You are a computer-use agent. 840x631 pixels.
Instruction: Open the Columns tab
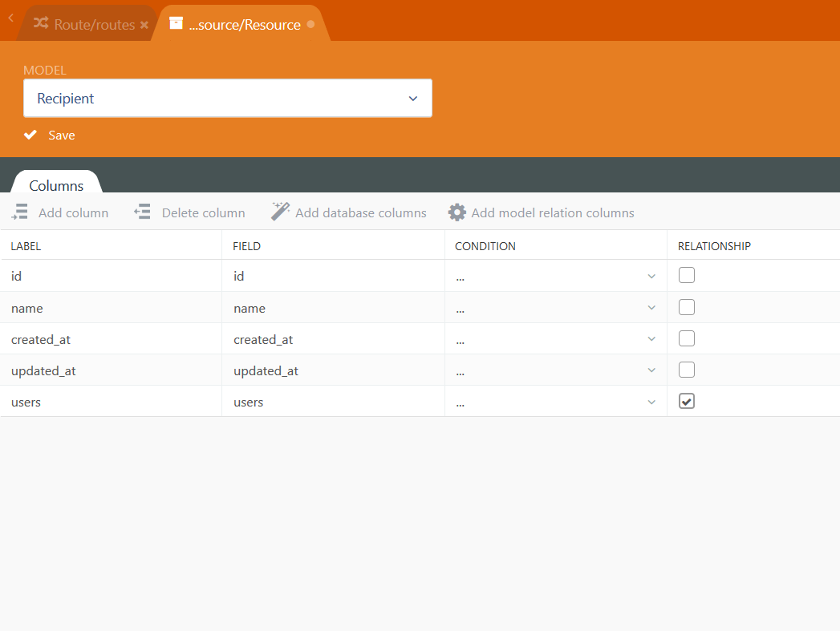(56, 182)
